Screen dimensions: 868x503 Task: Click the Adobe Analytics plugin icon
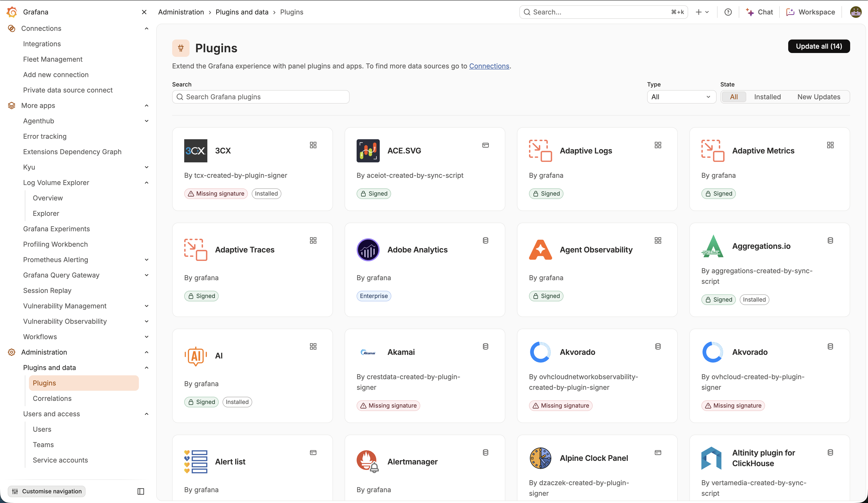(368, 250)
